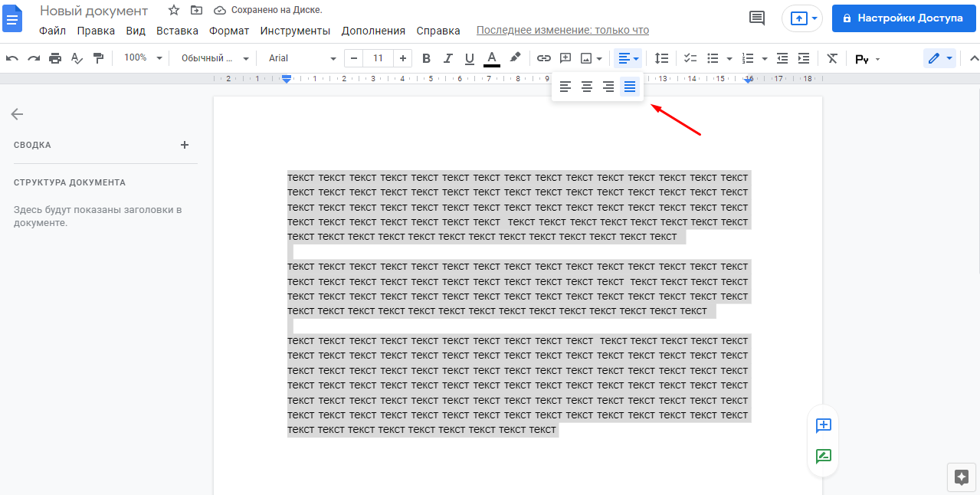
Task: Click the font size field
Action: pyautogui.click(x=378, y=58)
